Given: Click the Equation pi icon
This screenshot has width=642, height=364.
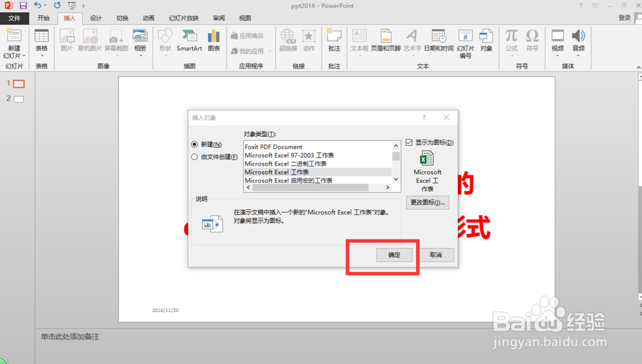Looking at the screenshot, I should point(512,36).
